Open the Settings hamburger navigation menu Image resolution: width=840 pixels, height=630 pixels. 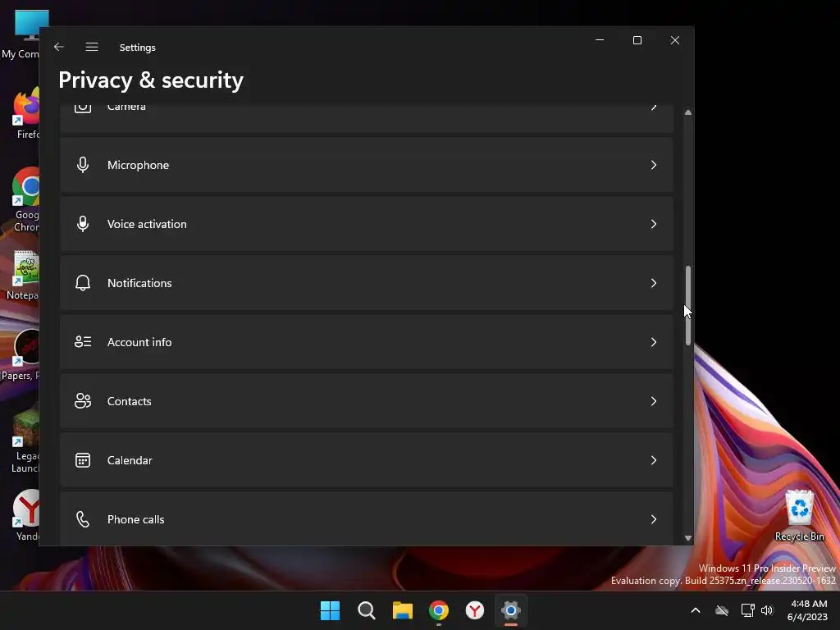click(x=92, y=47)
